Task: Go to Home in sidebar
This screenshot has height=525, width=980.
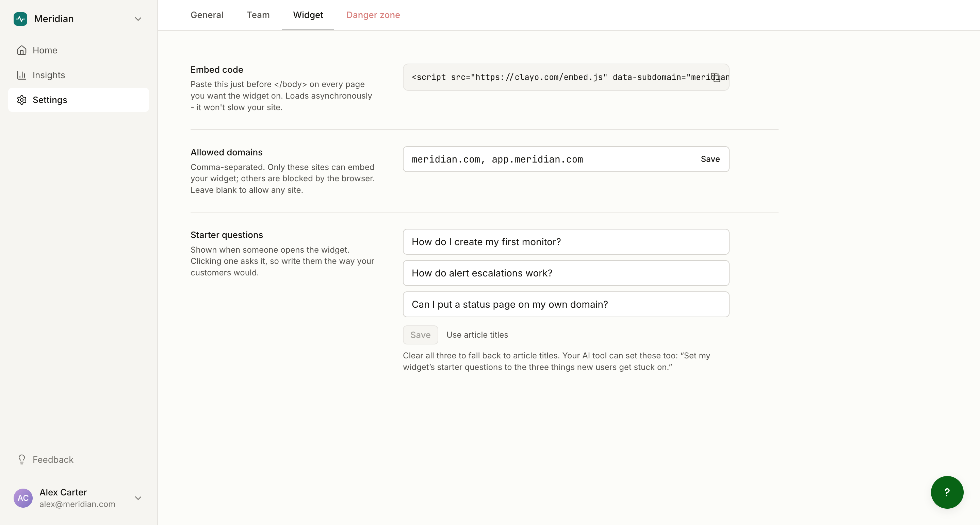Action: click(78, 50)
